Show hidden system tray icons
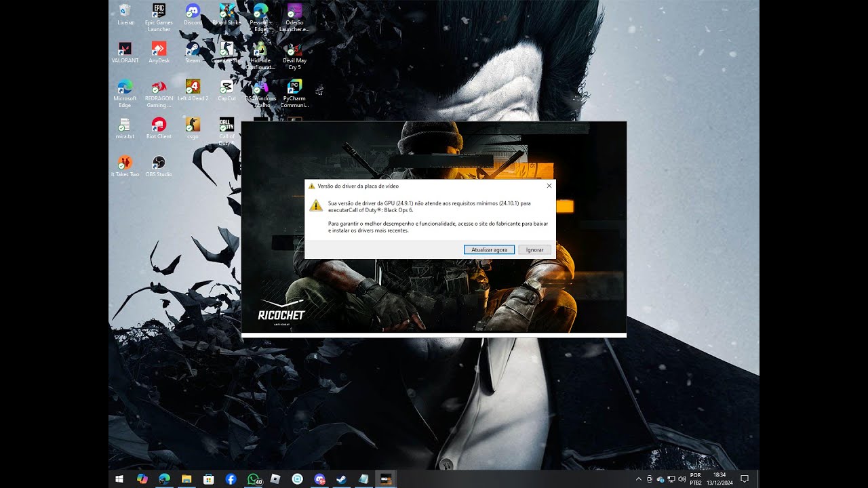 coord(638,479)
